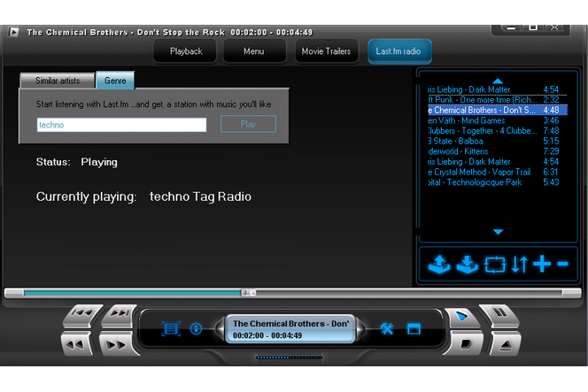Click the next track button
This screenshot has height=392, width=588.
[x=120, y=314]
